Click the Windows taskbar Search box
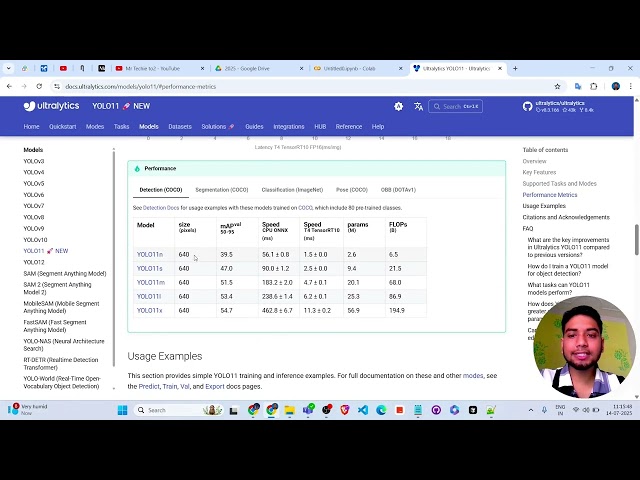The height and width of the screenshot is (480, 640). pyautogui.click(x=179, y=410)
